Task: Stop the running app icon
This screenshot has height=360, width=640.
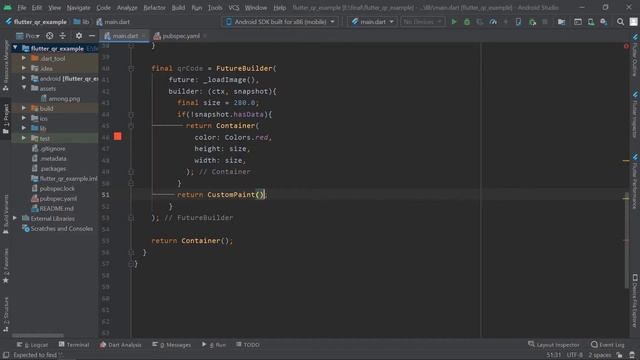Action: coord(545,22)
